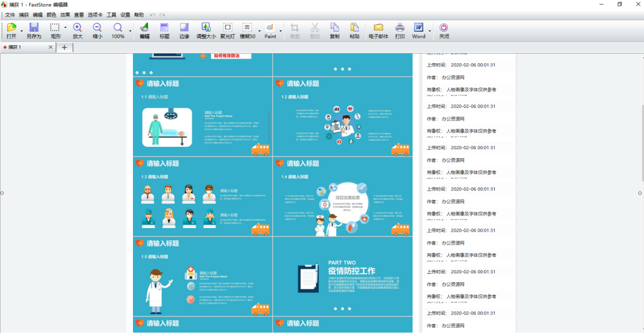Apply the 边缘 edge effect icon
Image resolution: width=644 pixels, height=333 pixels.
point(184,31)
